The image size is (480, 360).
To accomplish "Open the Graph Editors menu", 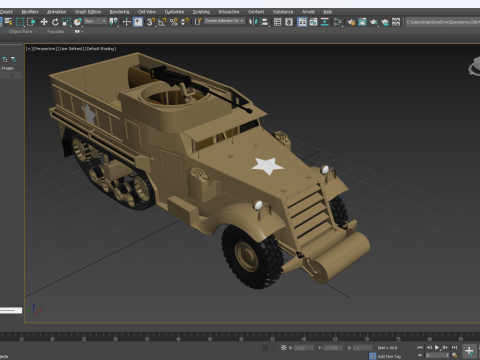I will (x=88, y=12).
